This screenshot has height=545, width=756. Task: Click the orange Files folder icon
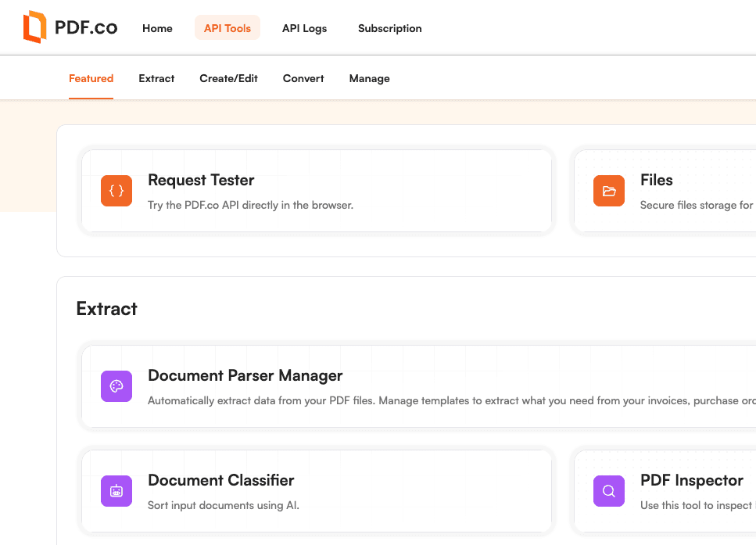point(609,191)
